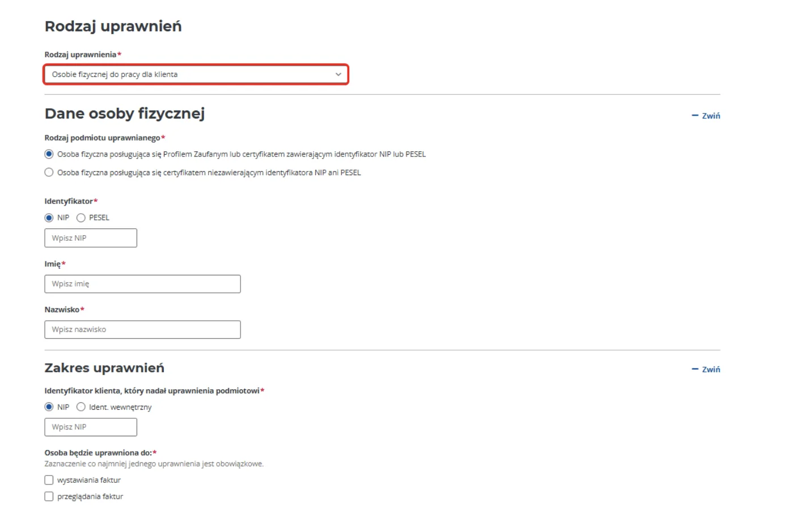Click the Rodzaj uprawnień heading
Viewport: 812px width, 510px height.
(113, 27)
